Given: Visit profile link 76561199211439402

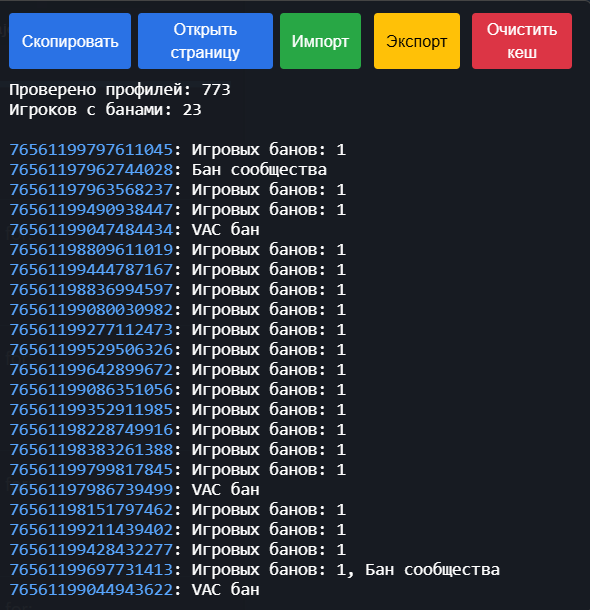Looking at the screenshot, I should click(91, 530).
